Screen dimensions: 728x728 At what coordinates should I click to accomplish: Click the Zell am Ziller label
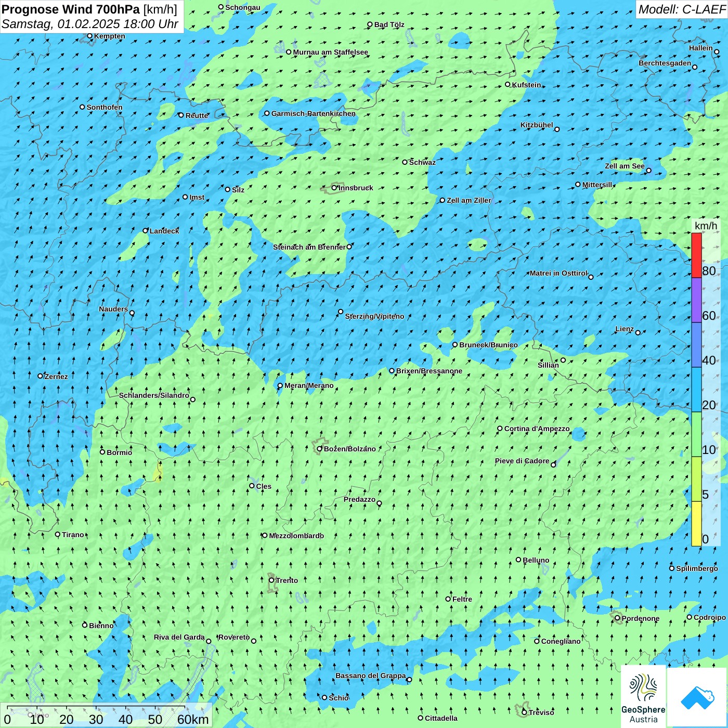(x=469, y=200)
